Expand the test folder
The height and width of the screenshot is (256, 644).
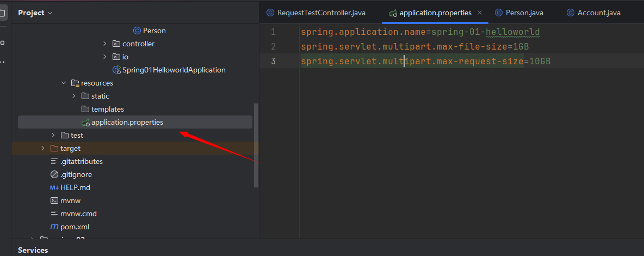(x=53, y=136)
